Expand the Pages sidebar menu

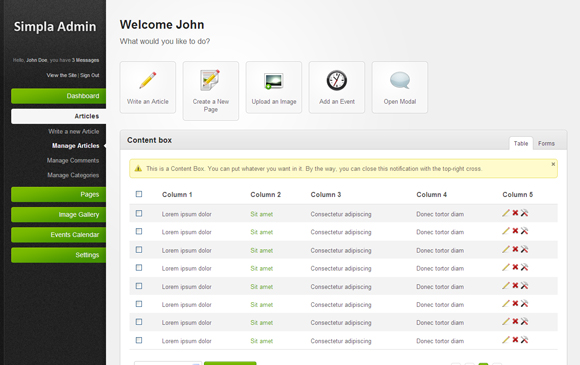(x=58, y=195)
